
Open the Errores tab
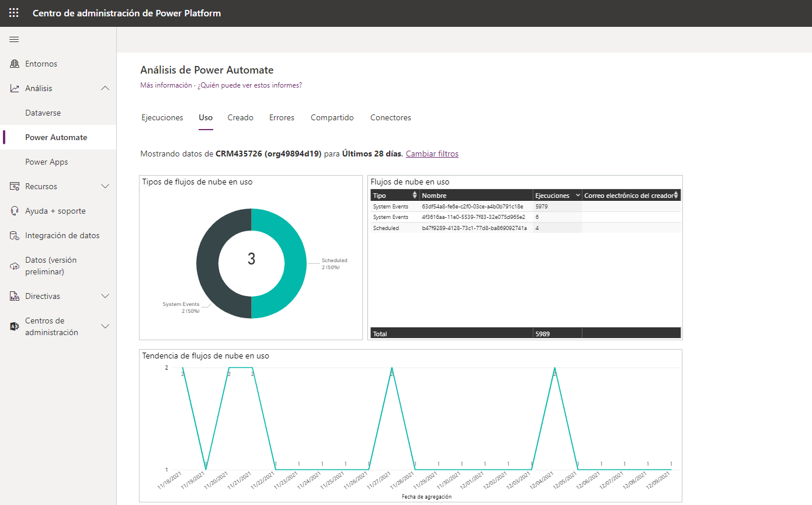tap(282, 117)
